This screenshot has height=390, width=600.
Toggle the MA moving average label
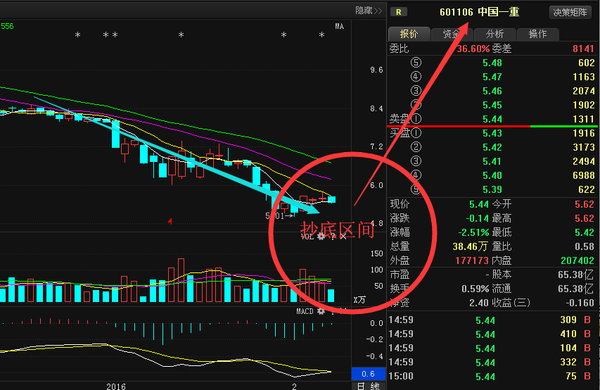[339, 26]
